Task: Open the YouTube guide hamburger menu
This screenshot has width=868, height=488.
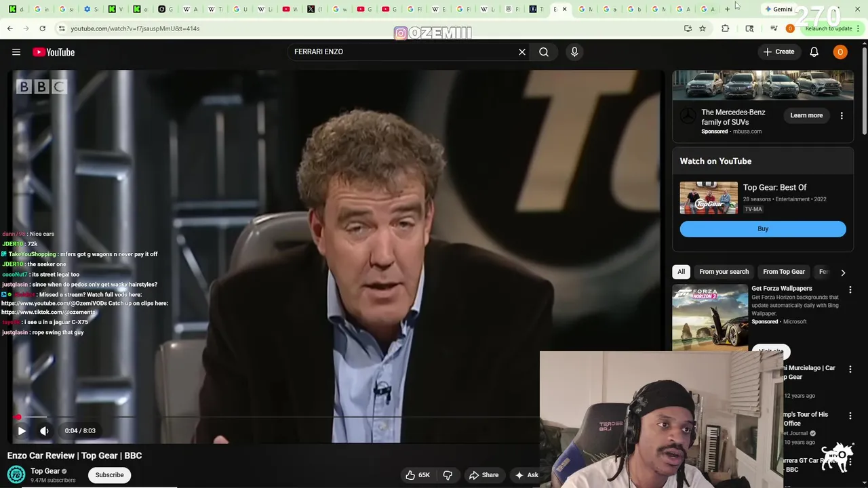Action: tap(16, 52)
